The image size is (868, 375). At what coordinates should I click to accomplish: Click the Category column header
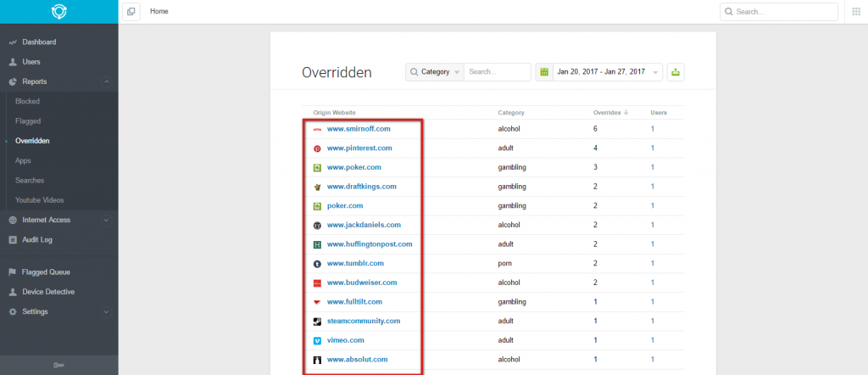[x=511, y=113]
